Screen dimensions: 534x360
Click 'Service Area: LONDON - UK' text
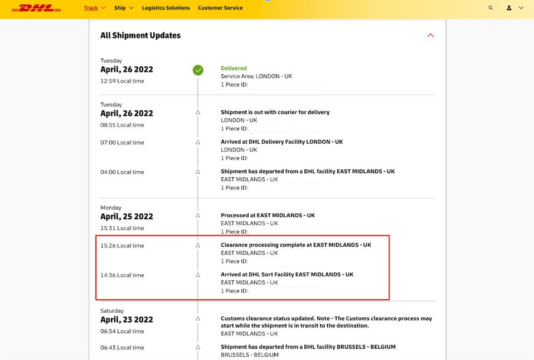(256, 76)
